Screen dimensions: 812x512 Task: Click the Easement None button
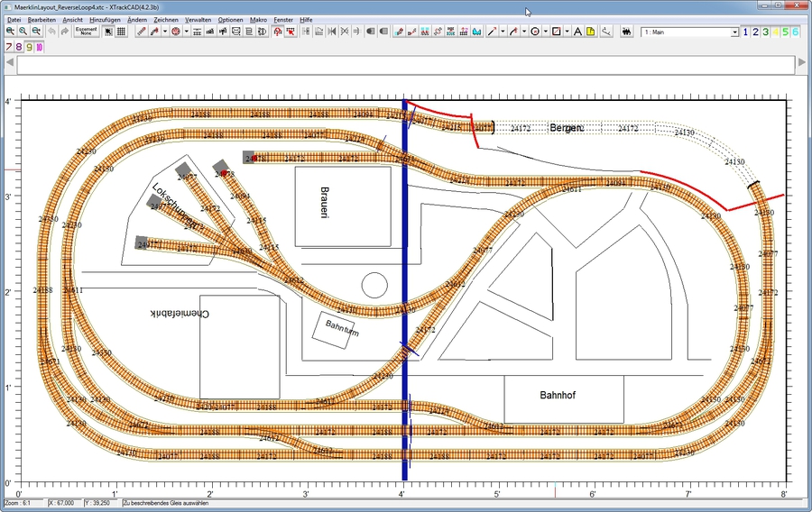tap(86, 32)
